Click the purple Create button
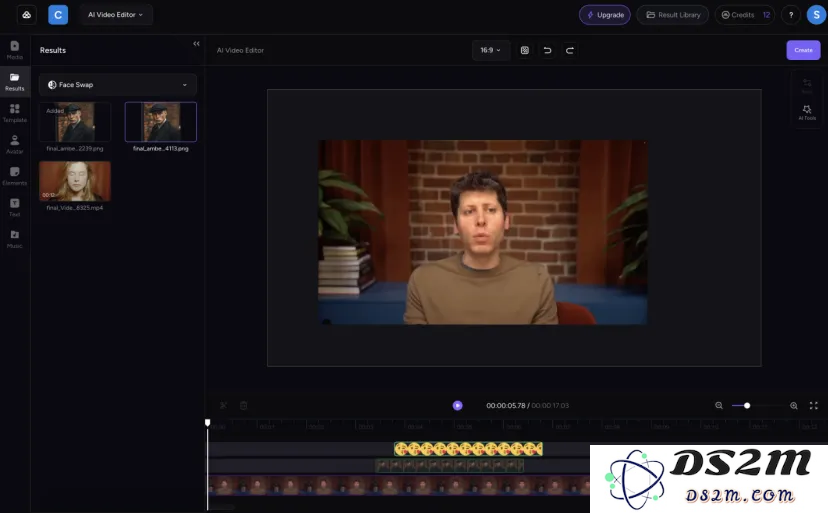 tap(803, 50)
